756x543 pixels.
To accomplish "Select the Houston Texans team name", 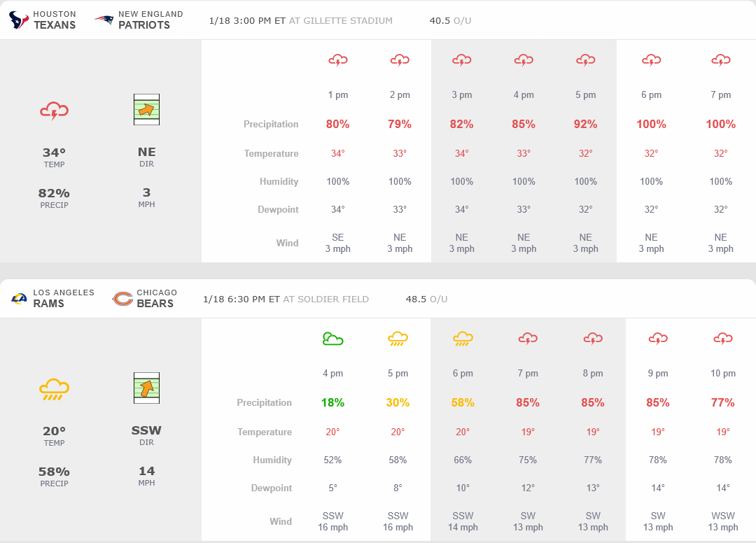I will point(55,20).
